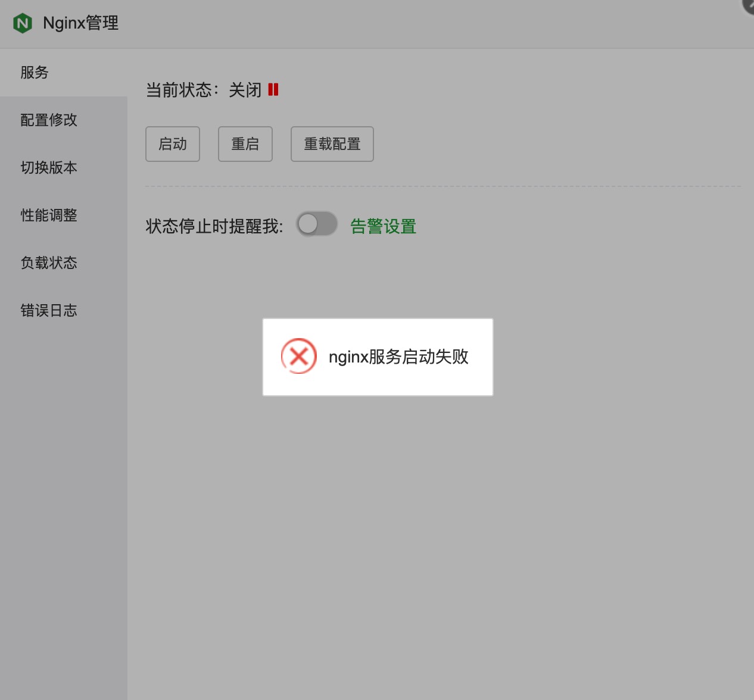This screenshot has height=700, width=754.
Task: Open the 错误日志 tab
Action: tap(64, 311)
